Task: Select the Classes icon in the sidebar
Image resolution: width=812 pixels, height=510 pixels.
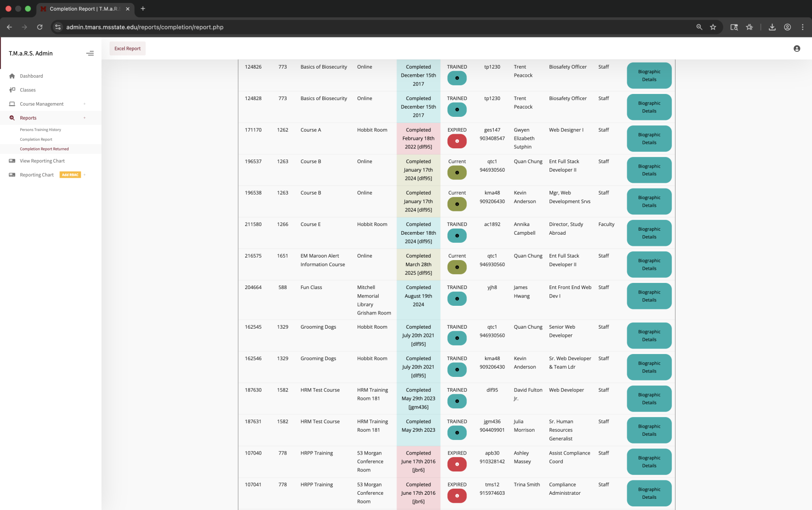Action: click(12, 90)
